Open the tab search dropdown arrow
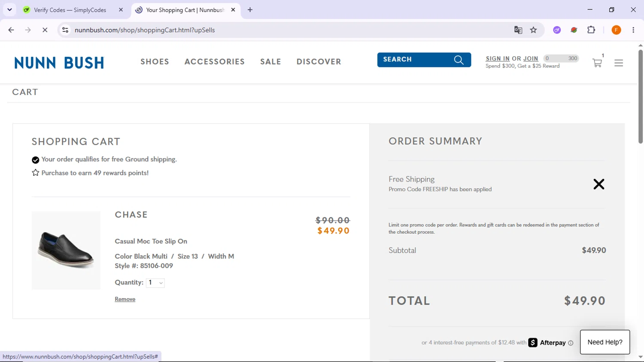The width and height of the screenshot is (644, 362). coord(9,10)
